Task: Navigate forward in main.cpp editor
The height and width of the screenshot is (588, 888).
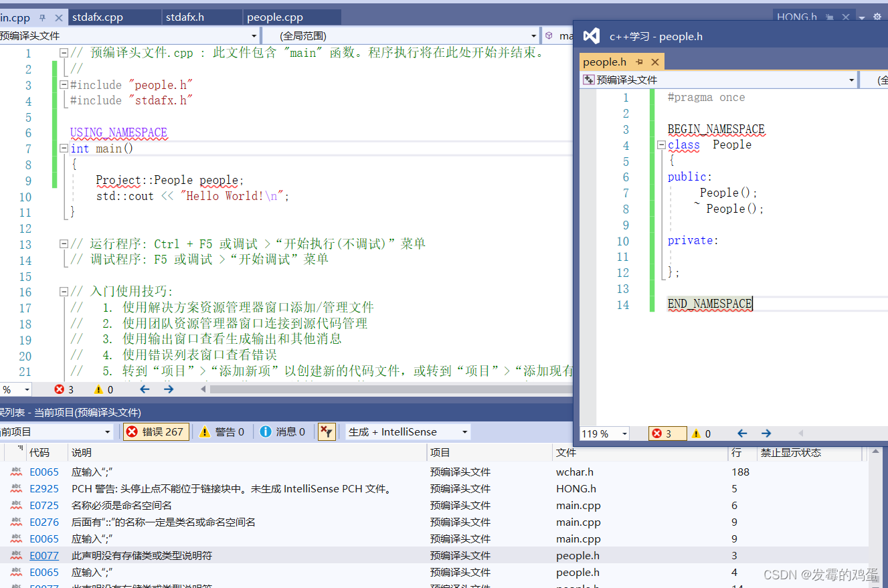Action: 169,389
